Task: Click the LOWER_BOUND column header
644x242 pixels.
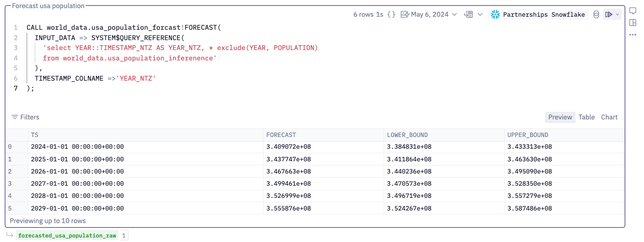Action: click(444, 135)
